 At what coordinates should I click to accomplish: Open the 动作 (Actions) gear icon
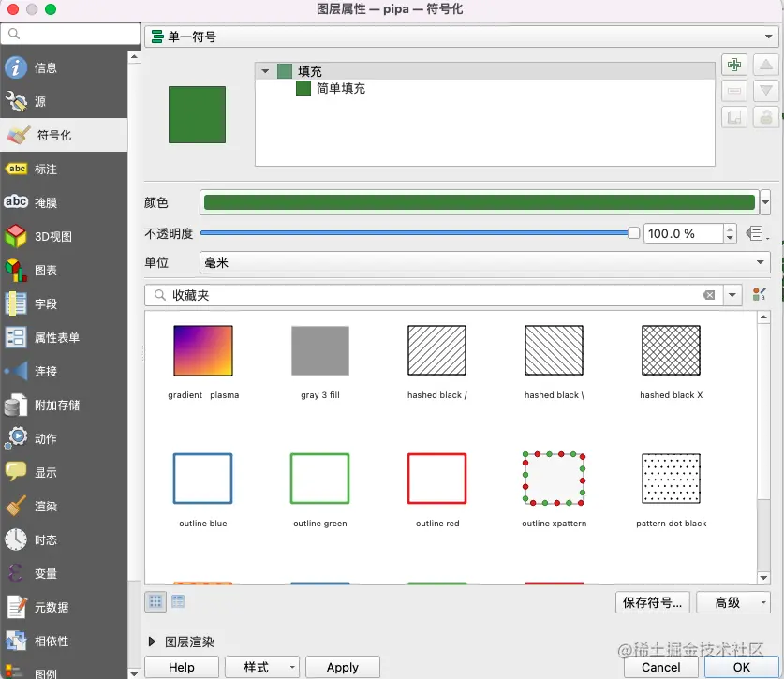(x=16, y=438)
